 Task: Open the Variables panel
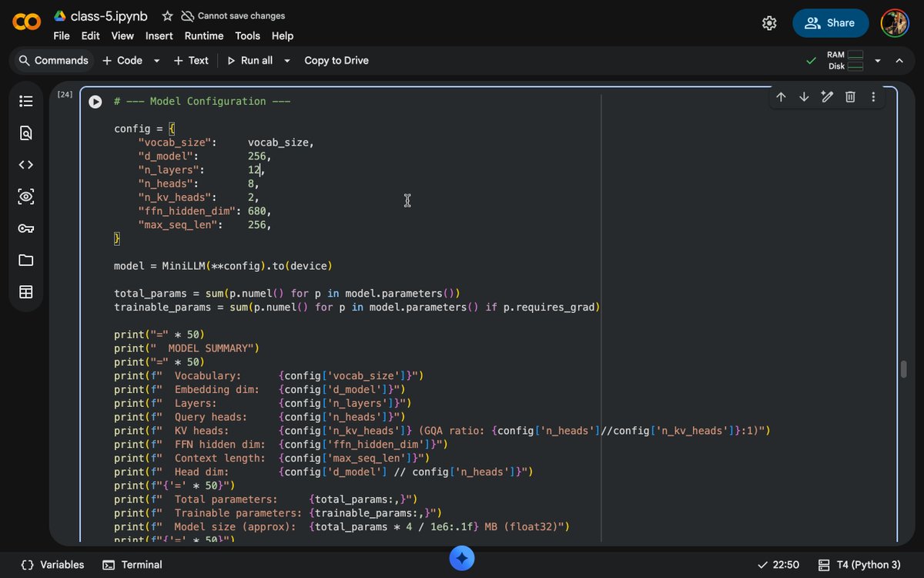[52, 565]
